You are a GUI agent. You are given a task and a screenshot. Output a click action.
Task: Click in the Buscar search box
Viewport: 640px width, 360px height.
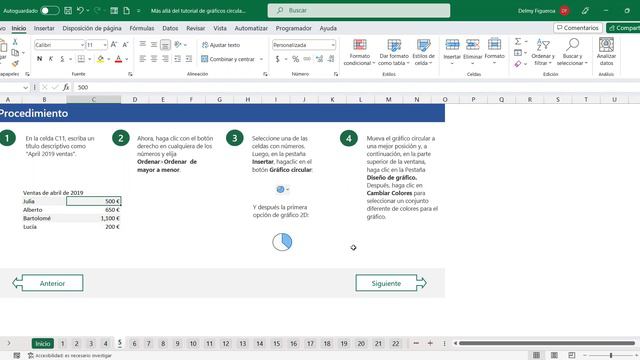[x=359, y=11]
